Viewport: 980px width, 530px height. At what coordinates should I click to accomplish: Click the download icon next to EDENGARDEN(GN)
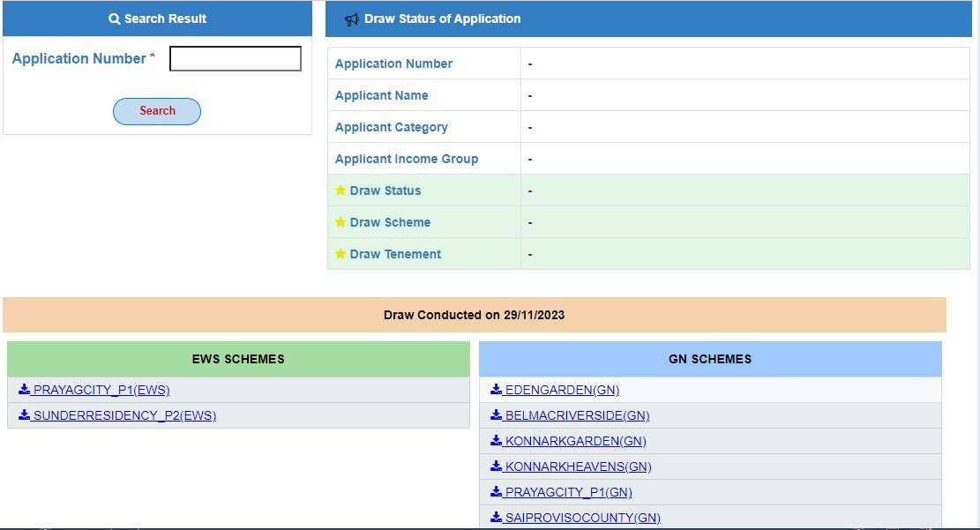(x=496, y=390)
